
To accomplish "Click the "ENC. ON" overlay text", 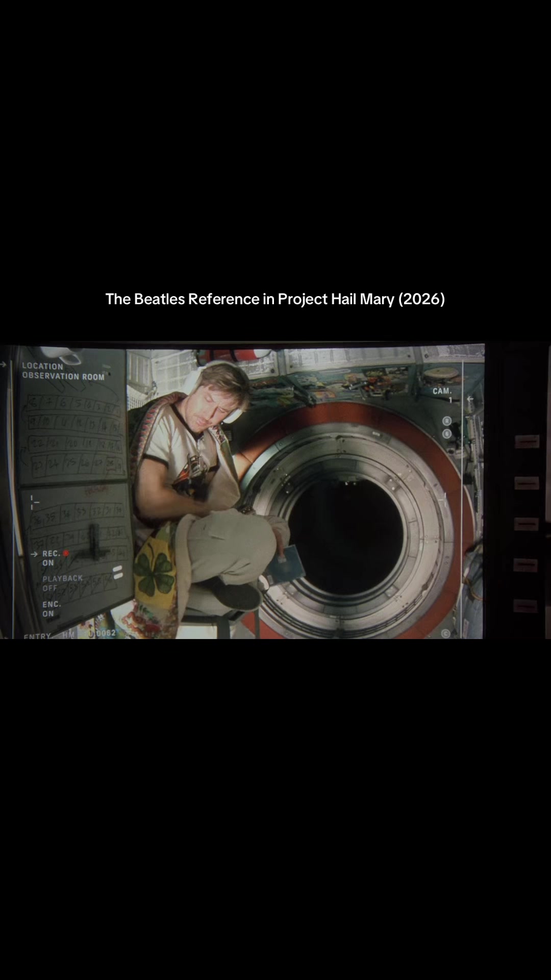I will coord(52,608).
